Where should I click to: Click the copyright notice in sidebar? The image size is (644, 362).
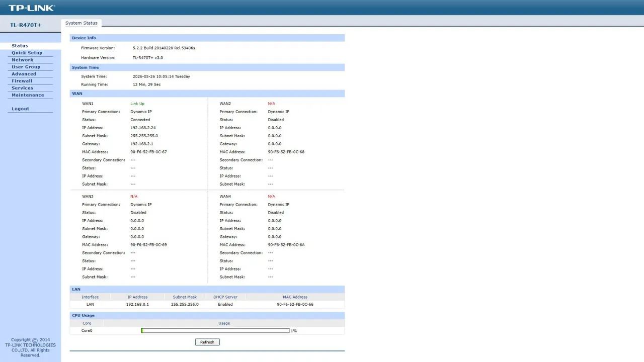(30, 347)
